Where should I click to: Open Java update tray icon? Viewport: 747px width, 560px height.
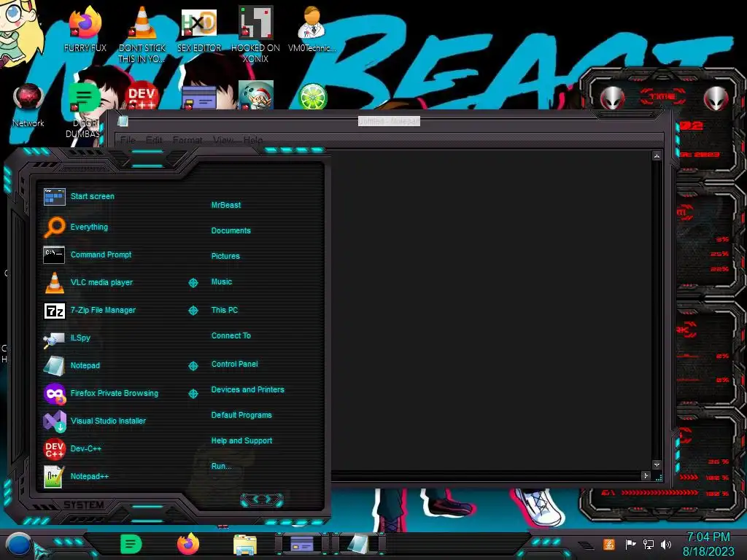pos(609,544)
